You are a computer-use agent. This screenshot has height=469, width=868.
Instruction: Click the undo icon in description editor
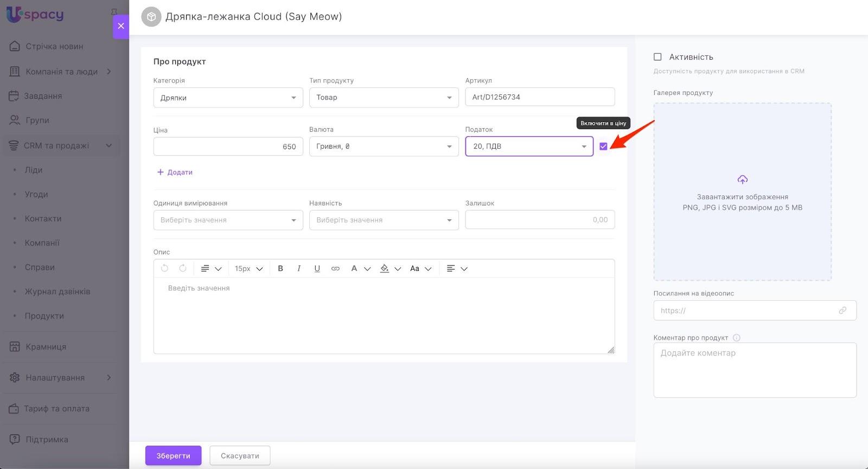(165, 269)
